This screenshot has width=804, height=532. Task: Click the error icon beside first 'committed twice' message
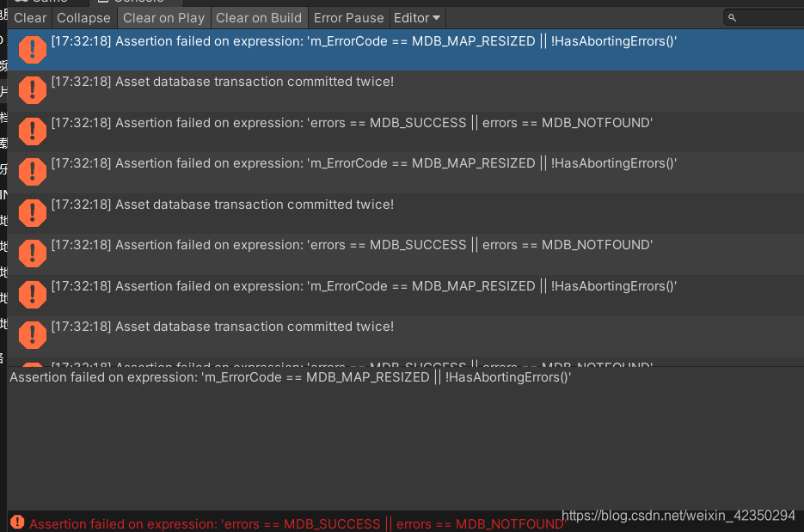tap(32, 90)
